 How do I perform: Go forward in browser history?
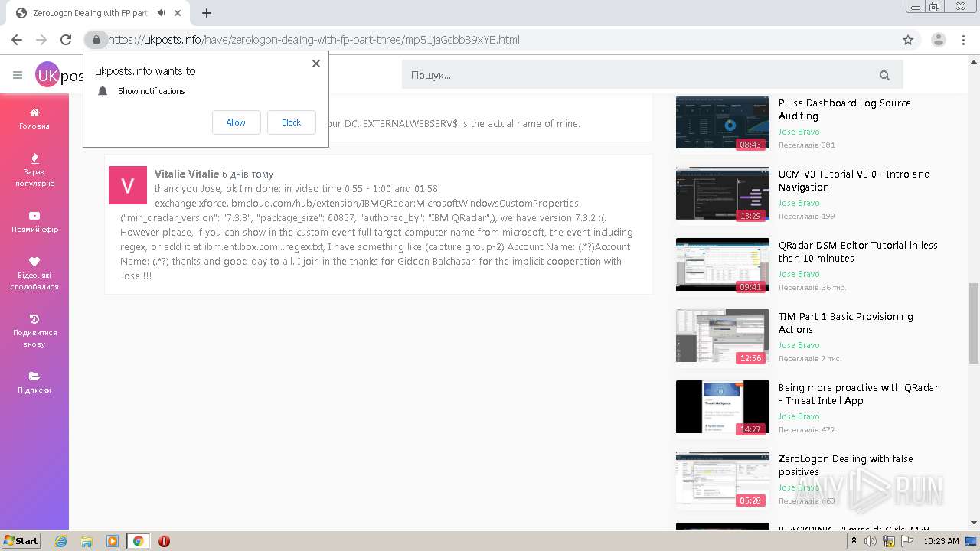pyautogui.click(x=41, y=40)
